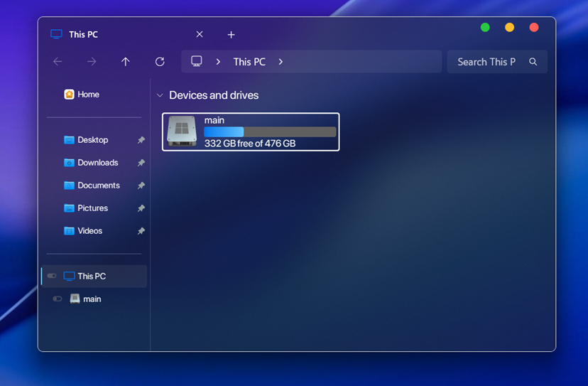The height and width of the screenshot is (386, 588).
Task: Click the 332 GB free of 476 GB text
Action: [250, 144]
